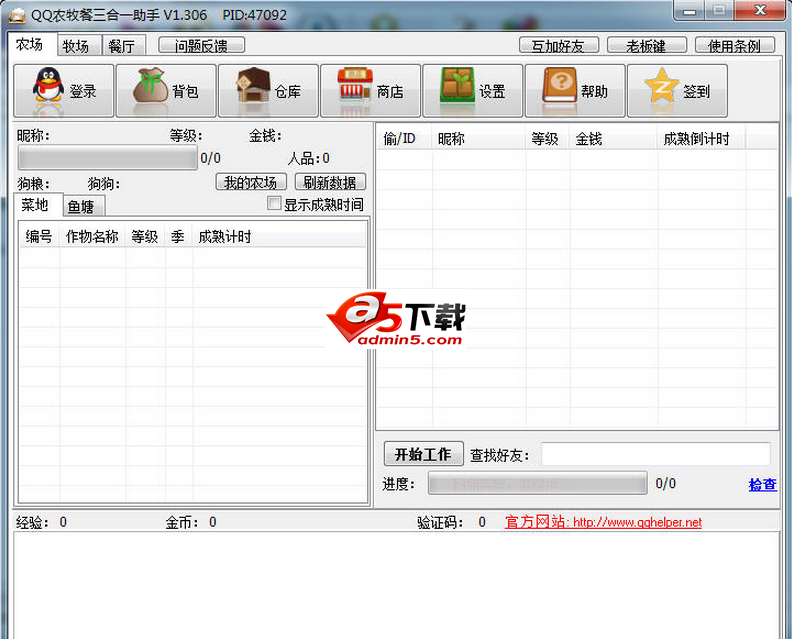Click the 互加好友 button
The height and width of the screenshot is (639, 792).
[x=559, y=45]
